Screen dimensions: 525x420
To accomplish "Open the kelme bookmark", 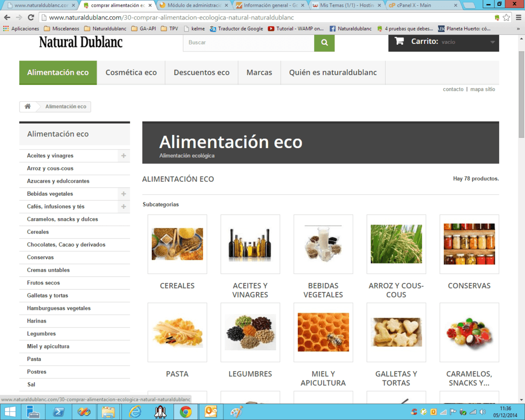I will coord(195,29).
